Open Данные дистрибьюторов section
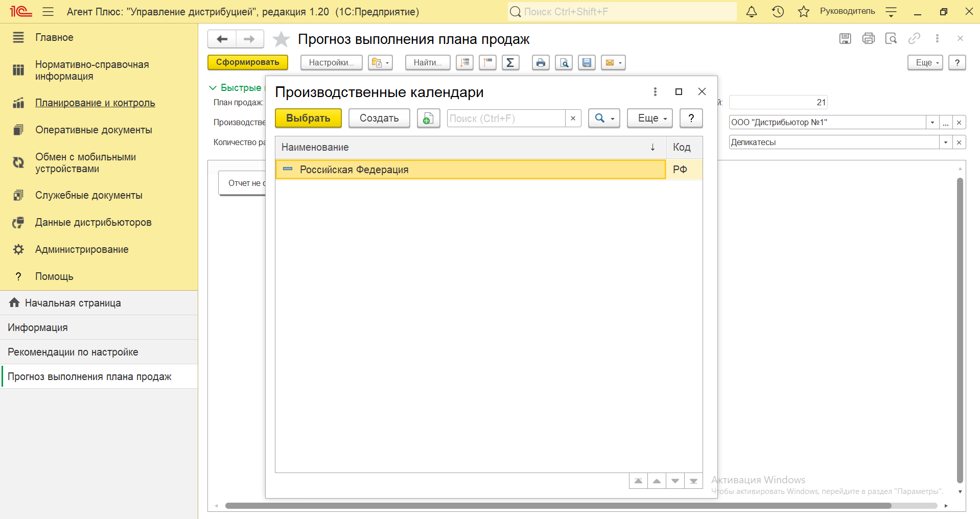Screen dimensions: 980x519 coord(93,222)
